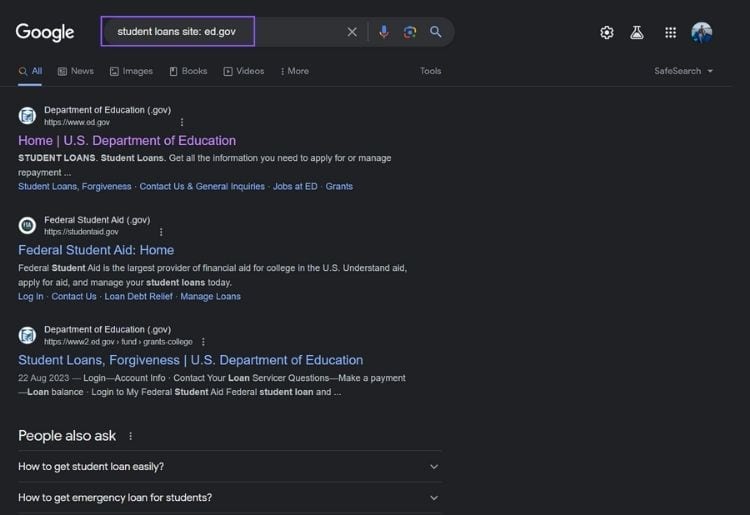Click the 'People also ask' heading
Screen dimensions: 750x515
tap(67, 436)
